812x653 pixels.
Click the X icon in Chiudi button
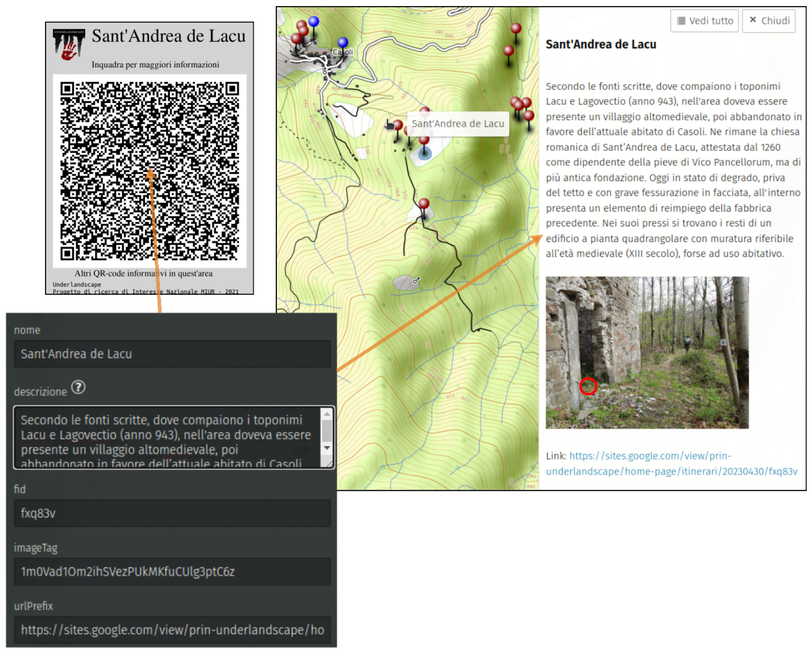pos(753,20)
